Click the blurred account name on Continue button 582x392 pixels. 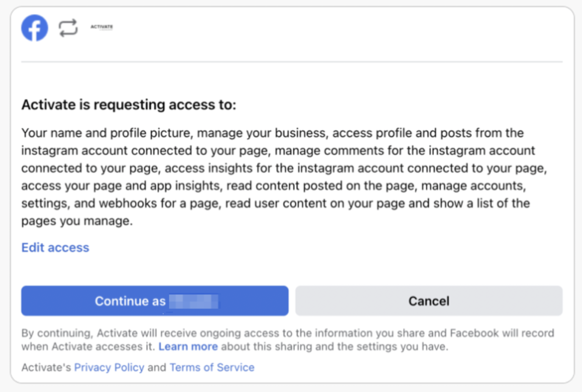pyautogui.click(x=193, y=301)
